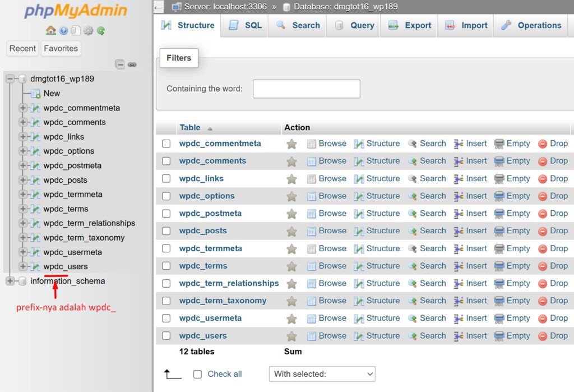The image size is (574, 392).
Task: Click the Empty icon for wpdc_commentmeta
Action: click(x=499, y=144)
